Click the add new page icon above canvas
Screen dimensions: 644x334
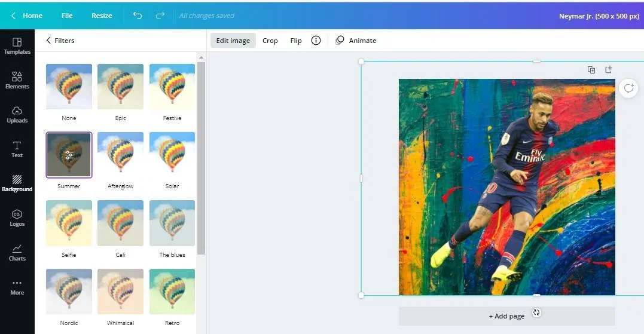point(609,69)
